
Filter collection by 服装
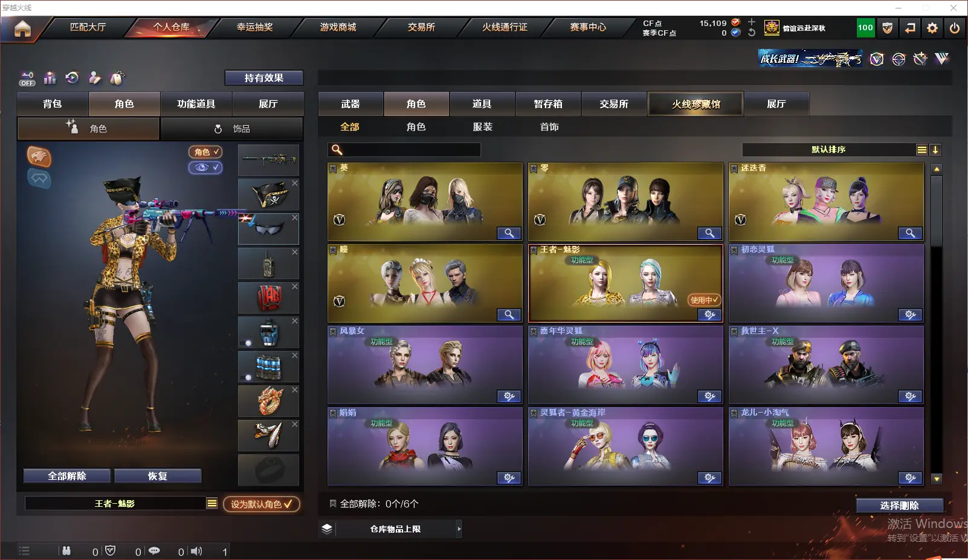click(x=482, y=127)
